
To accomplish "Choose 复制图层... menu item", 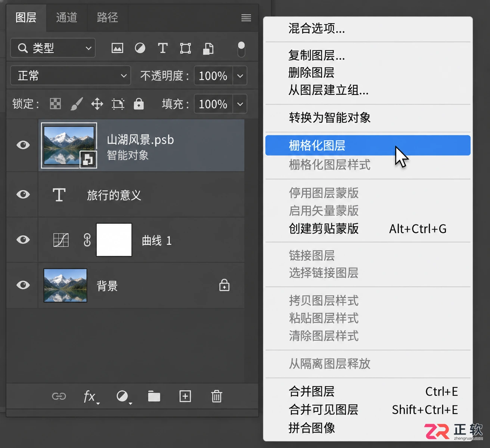I will click(368, 55).
